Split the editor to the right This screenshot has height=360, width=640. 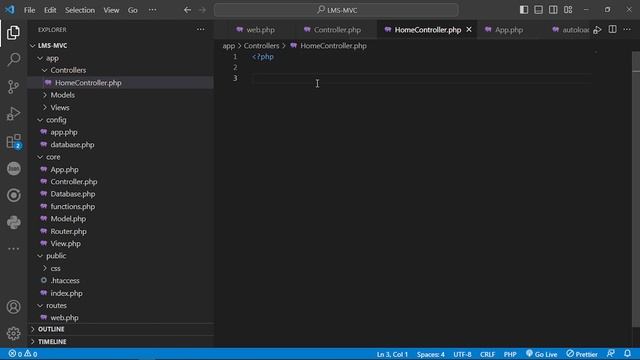point(612,29)
